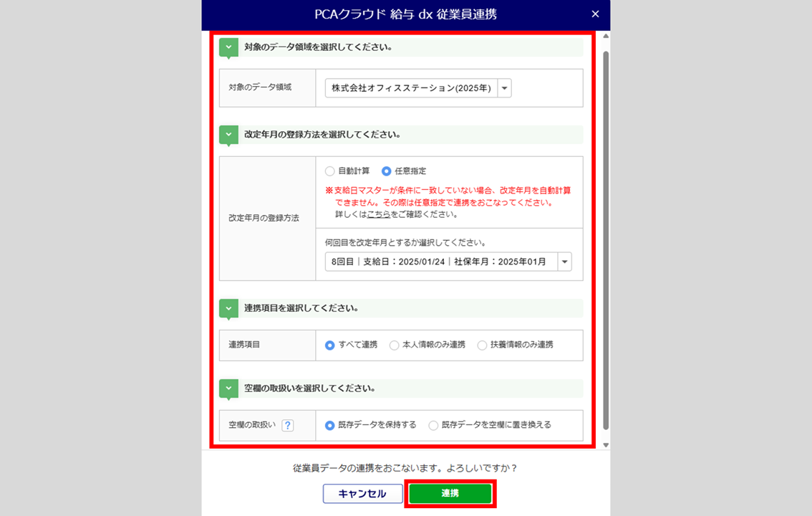Select 既存データを保持する radio option
812x516 pixels.
tap(330, 425)
